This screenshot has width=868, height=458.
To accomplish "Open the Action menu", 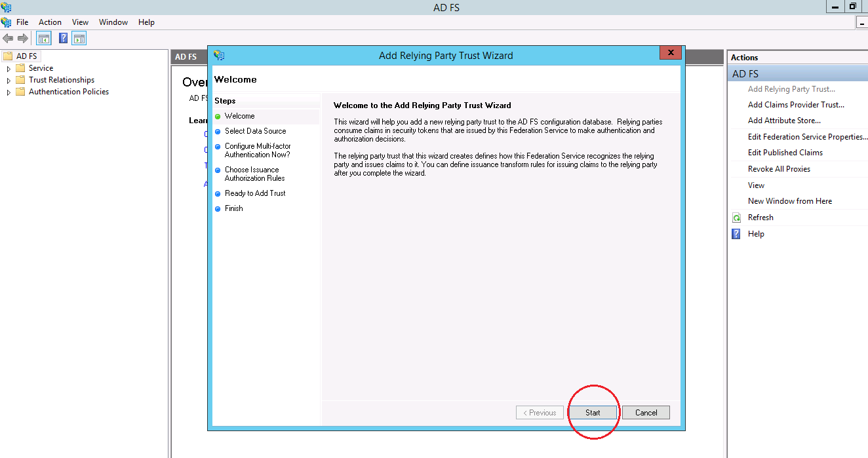I will 50,22.
